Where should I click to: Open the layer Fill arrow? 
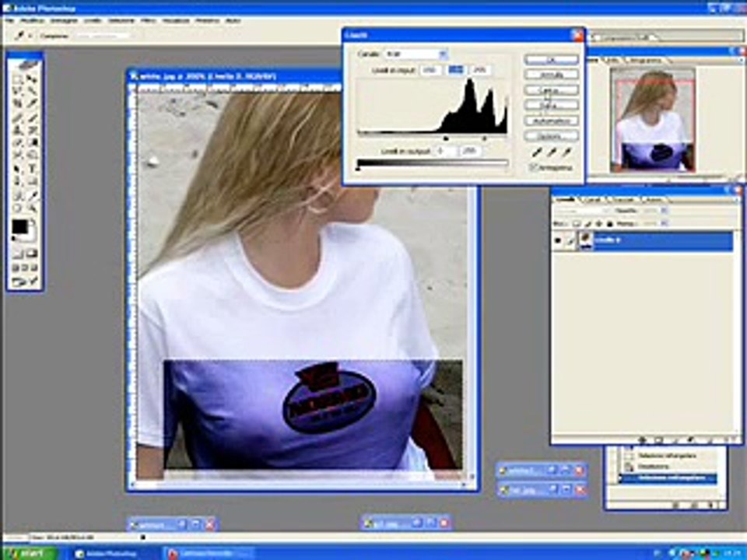coord(664,223)
